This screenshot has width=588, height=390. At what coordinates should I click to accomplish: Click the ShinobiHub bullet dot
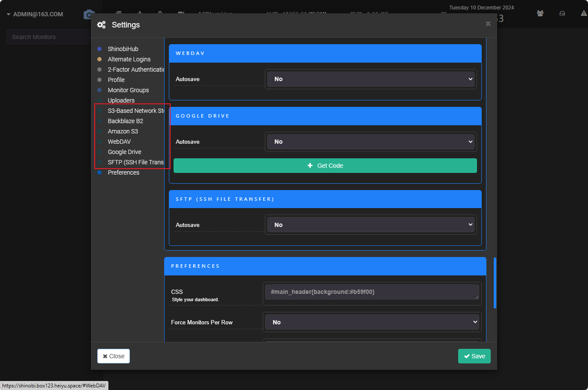pyautogui.click(x=99, y=49)
